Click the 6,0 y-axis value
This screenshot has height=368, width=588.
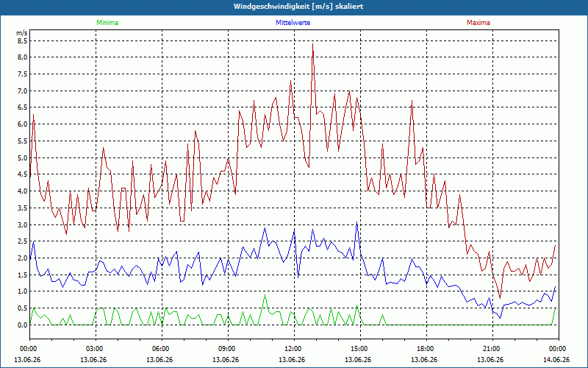click(22, 124)
